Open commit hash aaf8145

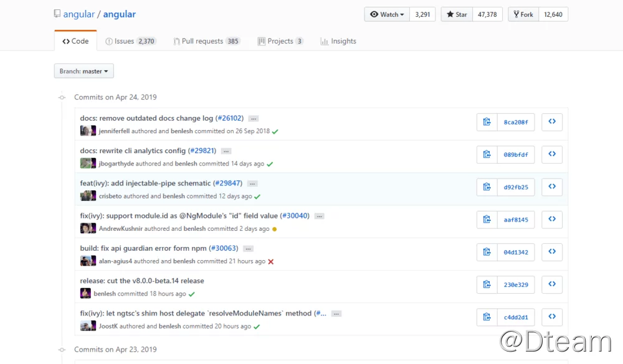click(516, 220)
